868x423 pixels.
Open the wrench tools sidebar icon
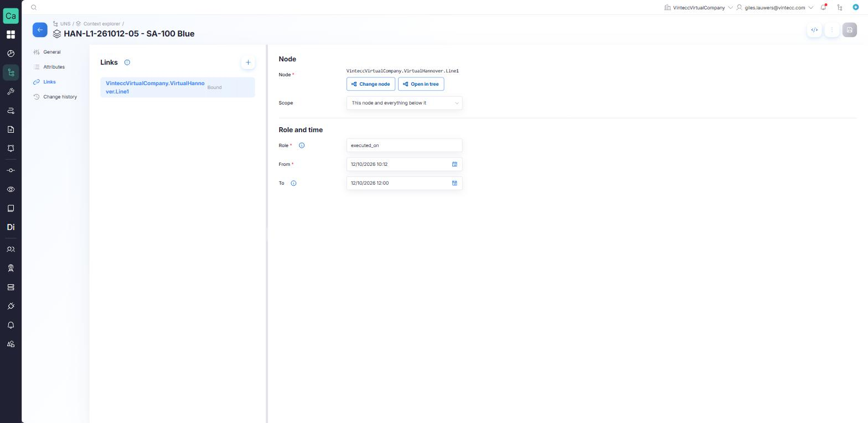point(11,92)
